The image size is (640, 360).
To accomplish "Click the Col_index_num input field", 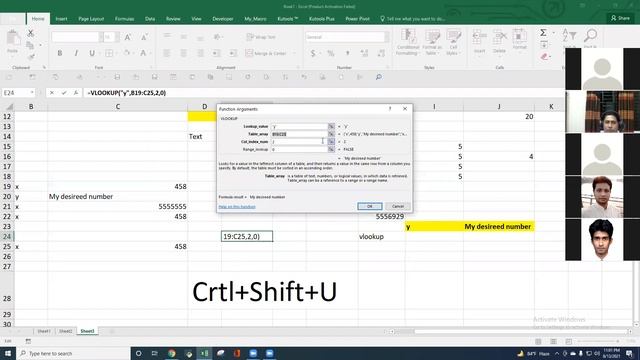I will pos(299,142).
